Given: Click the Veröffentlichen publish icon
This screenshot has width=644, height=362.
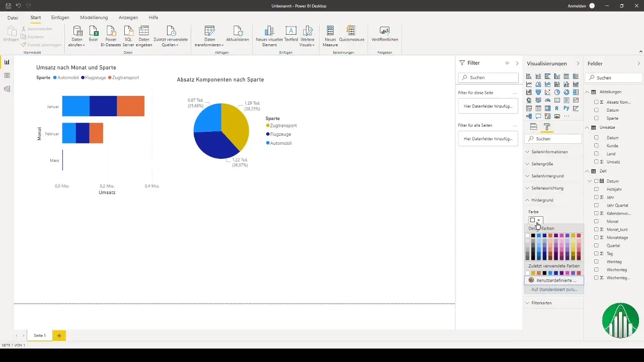Looking at the screenshot, I should click(385, 31).
